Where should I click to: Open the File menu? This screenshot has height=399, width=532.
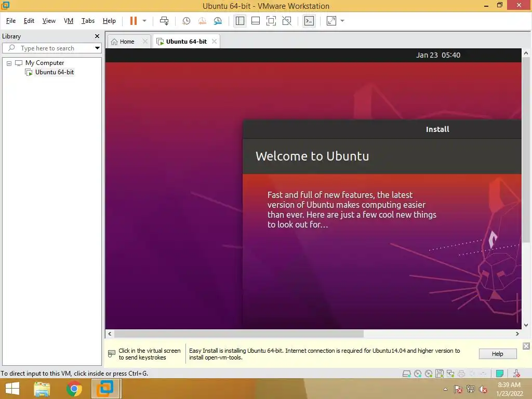pyautogui.click(x=11, y=21)
